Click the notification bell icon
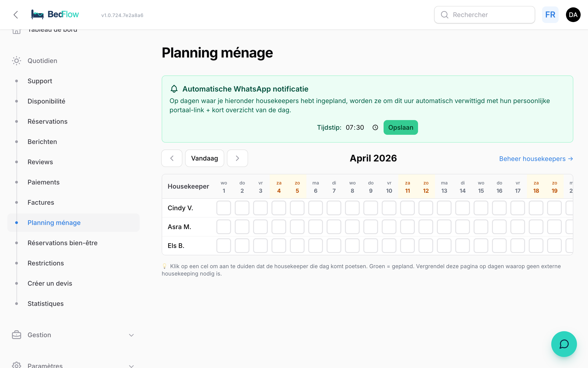This screenshot has width=588, height=368. coord(174,89)
